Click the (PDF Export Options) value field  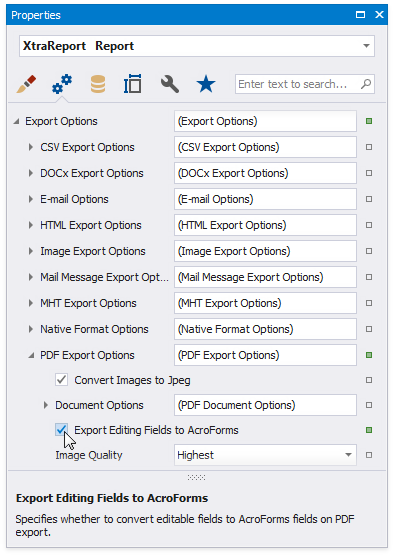[265, 355]
